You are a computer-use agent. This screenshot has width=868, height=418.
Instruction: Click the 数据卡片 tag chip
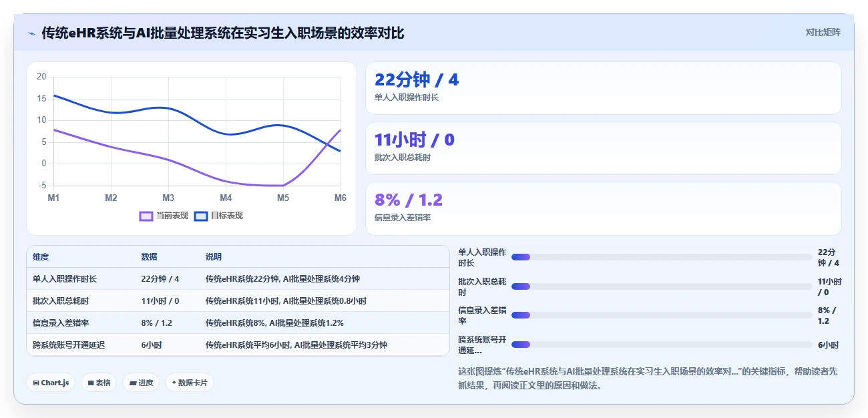(190, 383)
